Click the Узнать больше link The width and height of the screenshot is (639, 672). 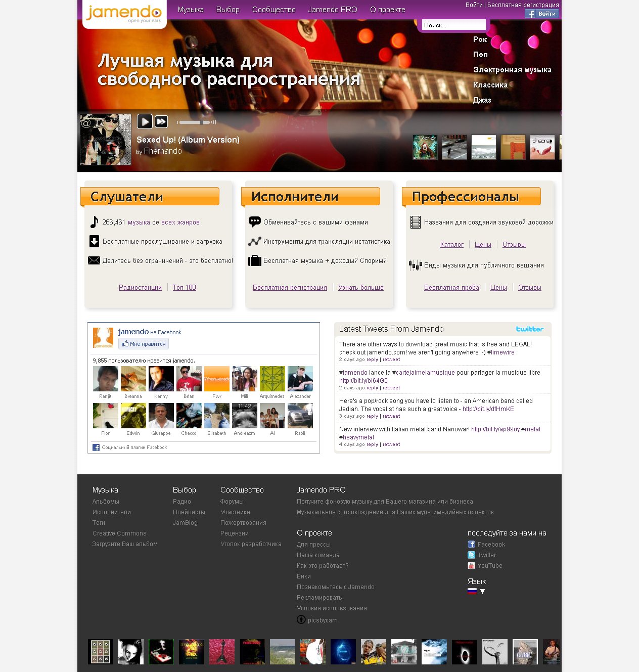click(361, 287)
